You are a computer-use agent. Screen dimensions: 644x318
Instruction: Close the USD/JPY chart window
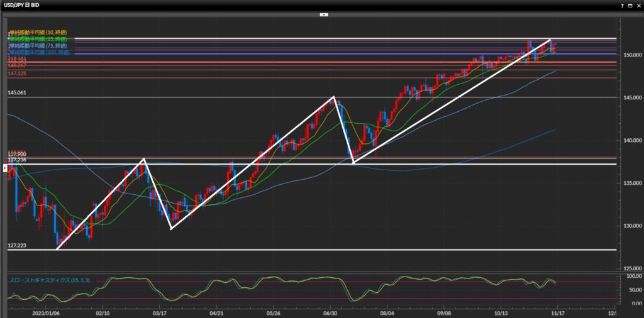[638, 5]
